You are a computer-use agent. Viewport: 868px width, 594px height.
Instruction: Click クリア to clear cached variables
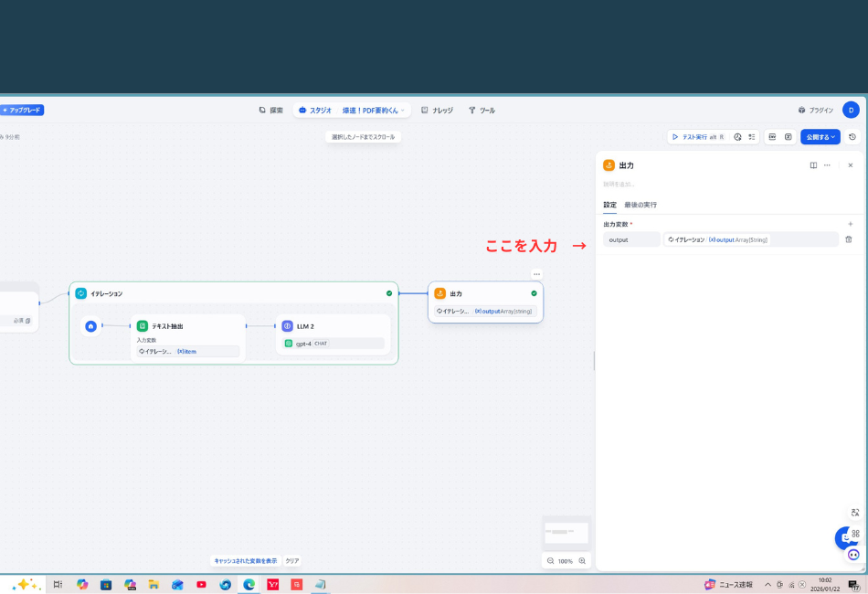[291, 561]
